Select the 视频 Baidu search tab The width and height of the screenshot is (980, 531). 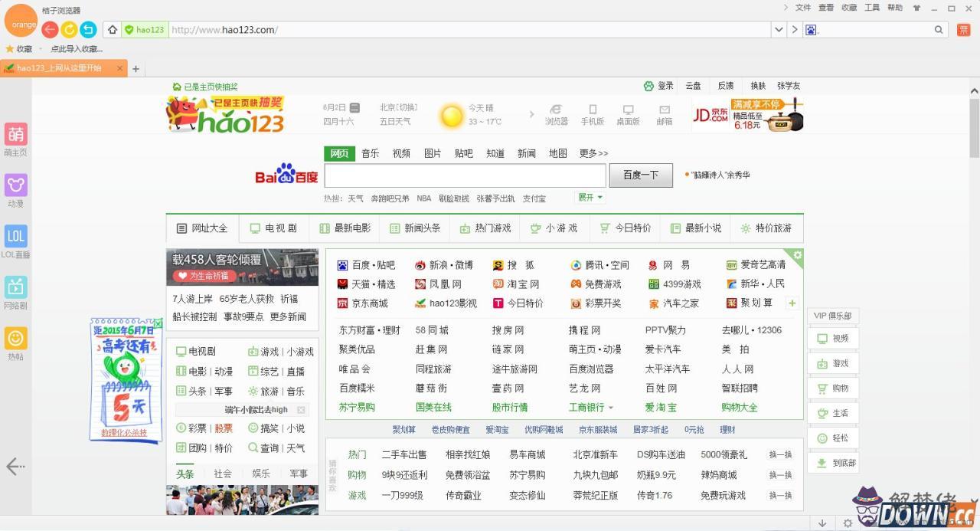point(401,153)
